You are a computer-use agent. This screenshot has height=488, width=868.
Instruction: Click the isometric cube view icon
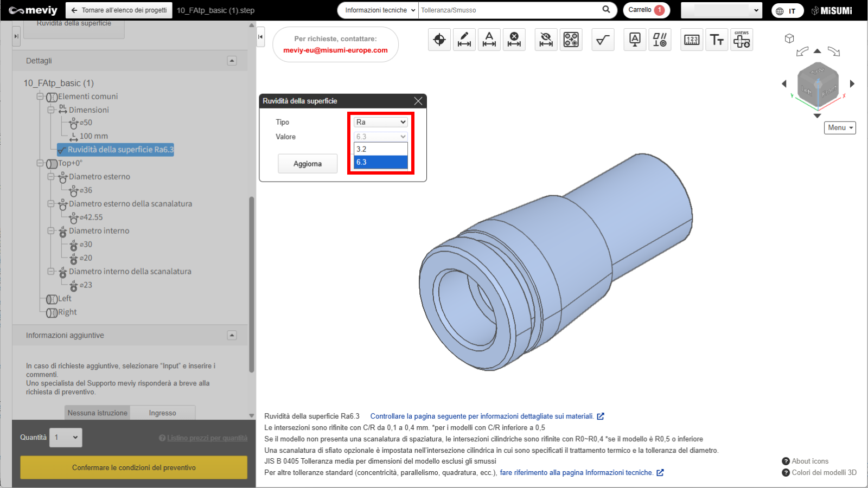[x=789, y=38]
